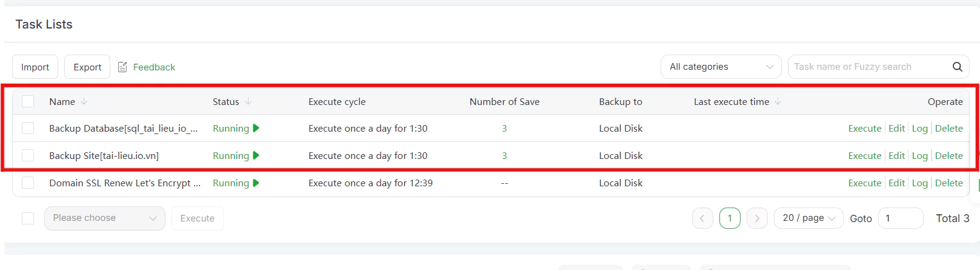Open the All categories dropdown
Viewport: 980px width, 270px height.
tap(721, 67)
